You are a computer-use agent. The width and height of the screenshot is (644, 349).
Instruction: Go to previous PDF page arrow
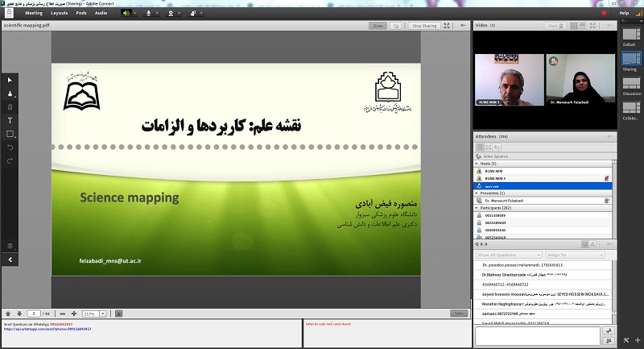8,314
